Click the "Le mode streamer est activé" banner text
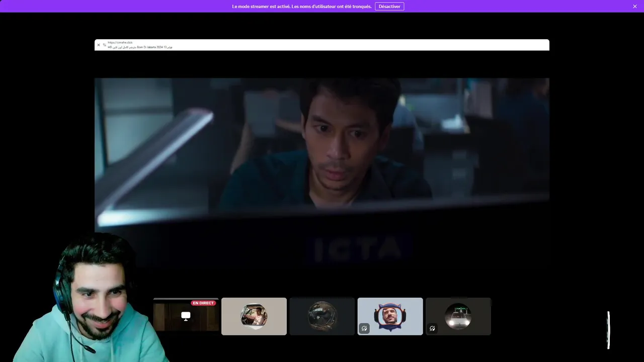The height and width of the screenshot is (362, 644). (302, 7)
